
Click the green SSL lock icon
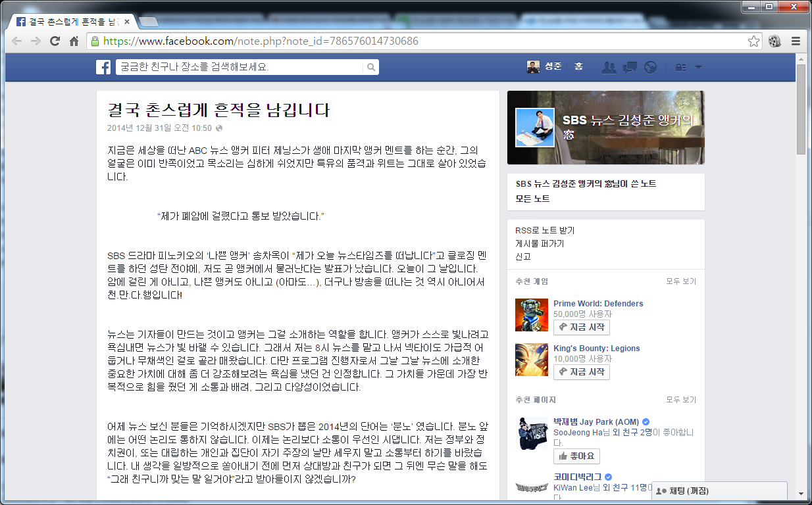pos(95,41)
